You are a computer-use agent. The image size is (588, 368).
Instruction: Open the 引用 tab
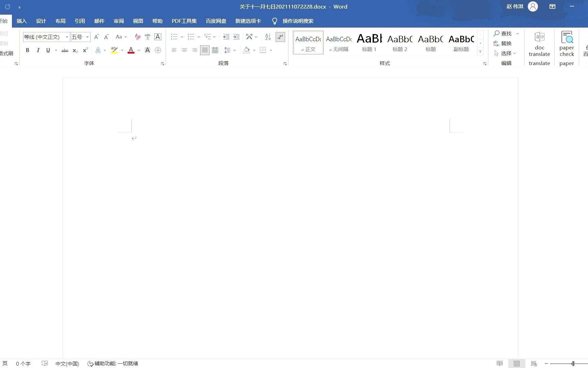point(80,21)
